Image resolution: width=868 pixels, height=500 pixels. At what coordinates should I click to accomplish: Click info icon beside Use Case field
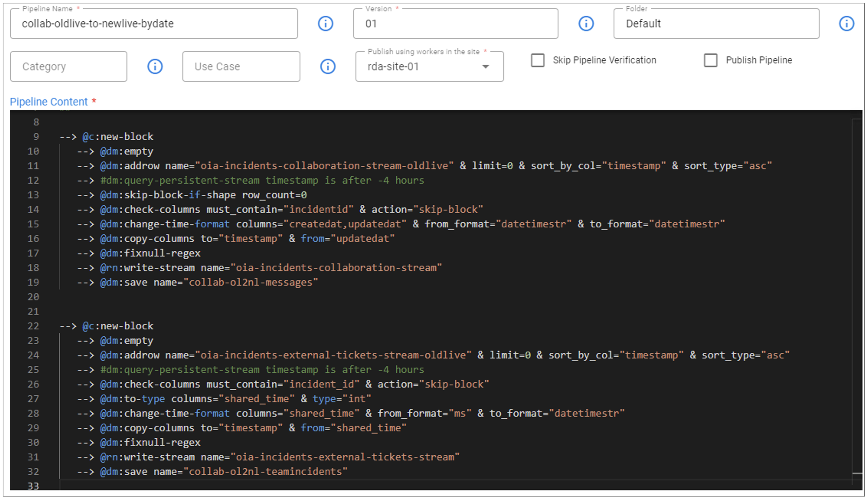(x=328, y=67)
